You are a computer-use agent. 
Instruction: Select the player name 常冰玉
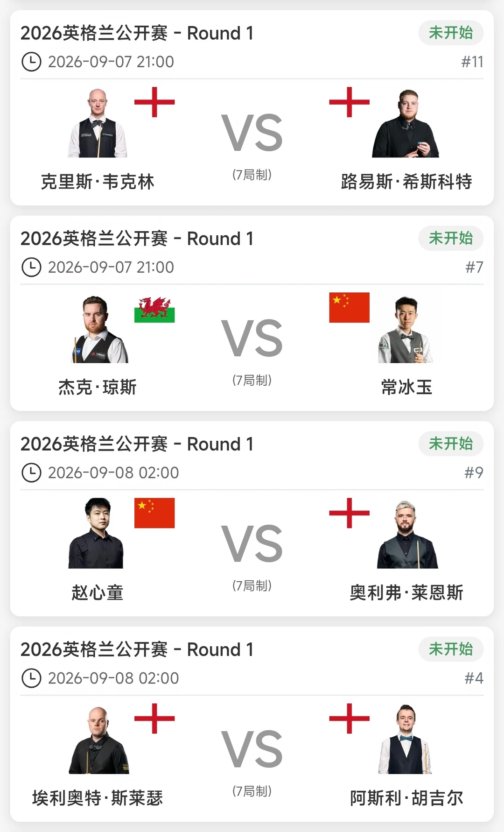(x=406, y=387)
